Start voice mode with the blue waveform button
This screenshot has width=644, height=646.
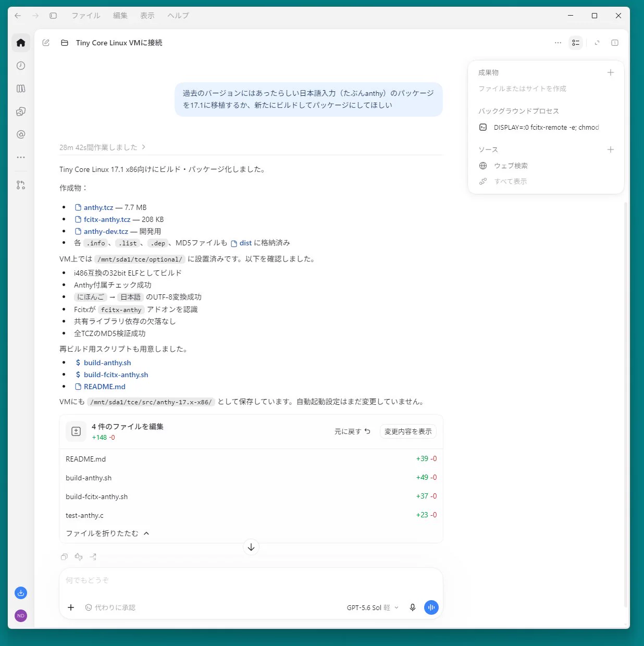pyautogui.click(x=431, y=607)
